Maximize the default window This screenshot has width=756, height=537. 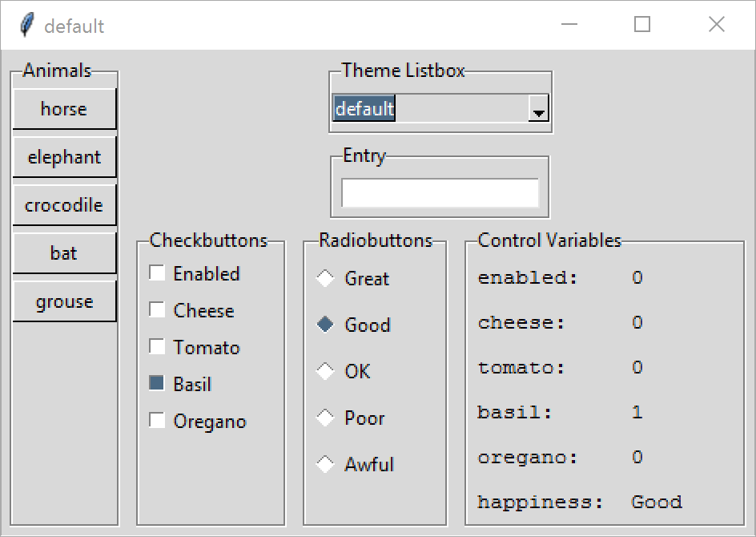click(641, 24)
